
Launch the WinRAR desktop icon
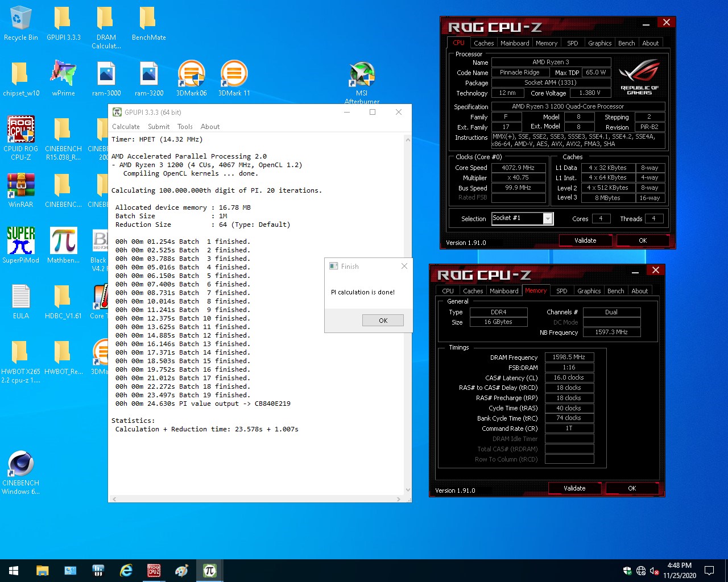click(x=21, y=190)
